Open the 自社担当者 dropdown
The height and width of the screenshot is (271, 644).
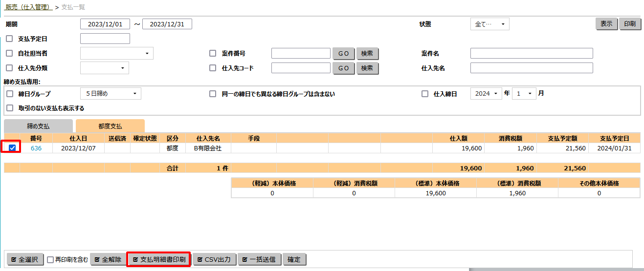(x=116, y=53)
